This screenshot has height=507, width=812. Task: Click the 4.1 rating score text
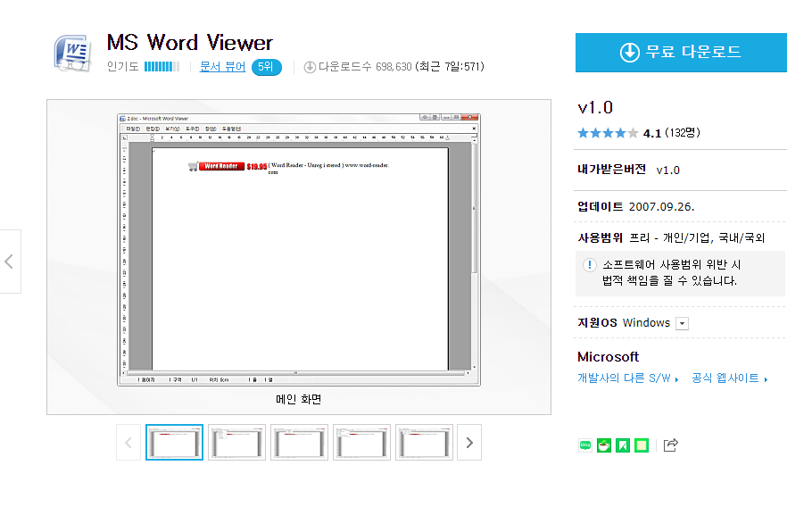(x=652, y=134)
